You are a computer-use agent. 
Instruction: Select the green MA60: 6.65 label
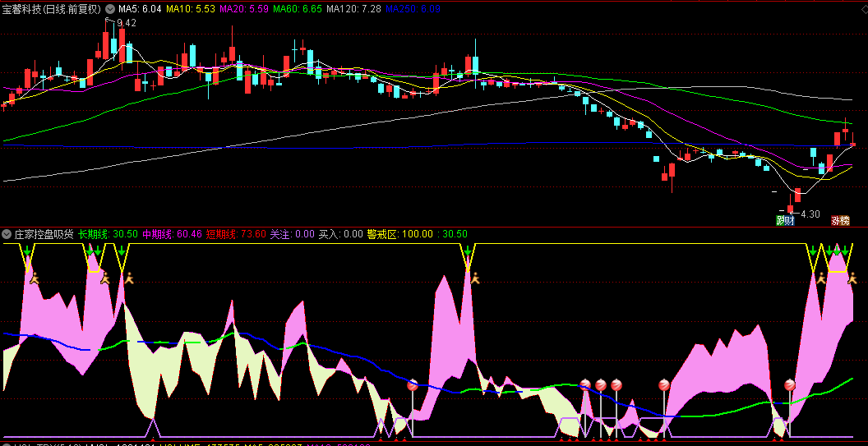point(298,9)
